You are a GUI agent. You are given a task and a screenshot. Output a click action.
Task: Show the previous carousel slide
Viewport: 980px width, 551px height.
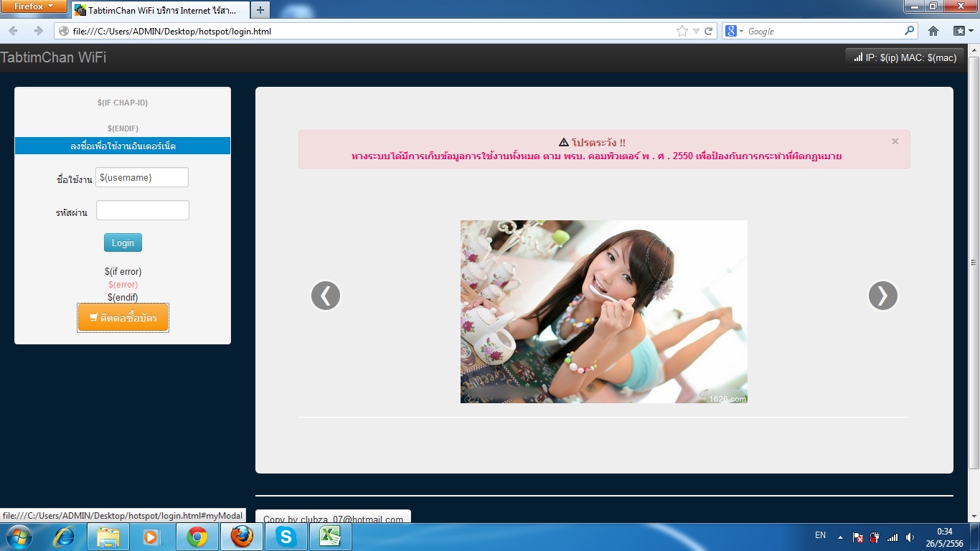click(326, 296)
